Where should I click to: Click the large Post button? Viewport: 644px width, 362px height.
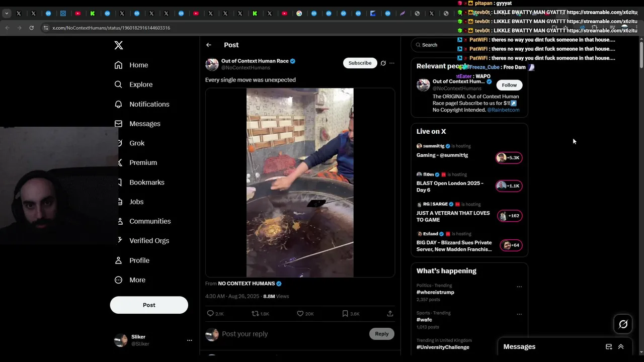click(x=149, y=305)
